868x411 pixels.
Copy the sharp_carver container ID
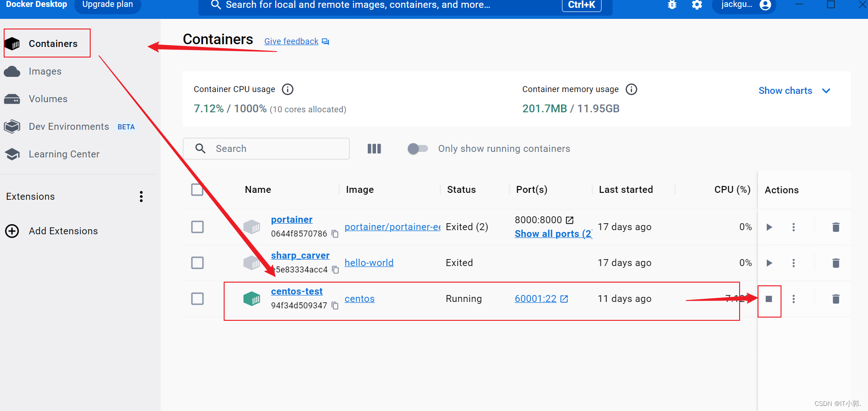coord(335,270)
